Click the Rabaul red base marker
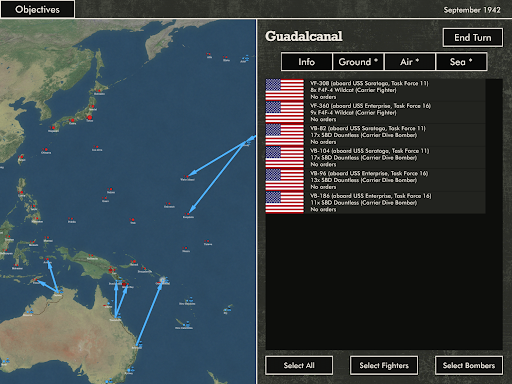512x384 pixels. (134, 262)
